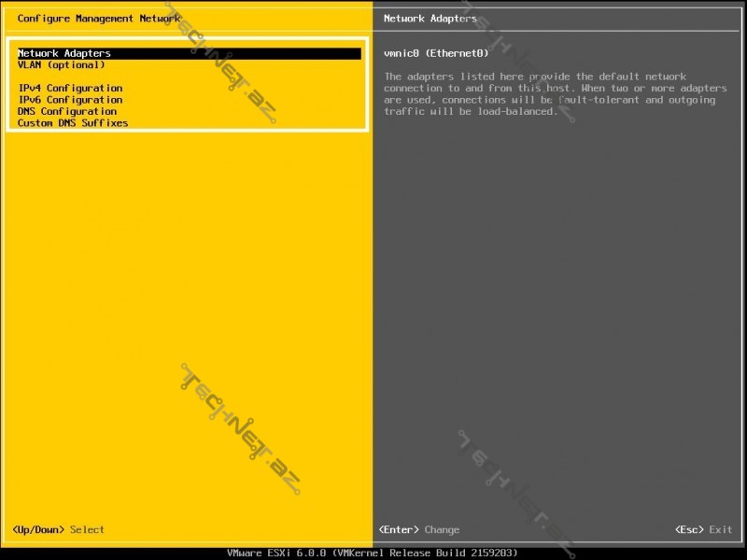The image size is (747, 560).
Task: Click the Network Adapters heading in right panel
Action: pyautogui.click(x=430, y=19)
